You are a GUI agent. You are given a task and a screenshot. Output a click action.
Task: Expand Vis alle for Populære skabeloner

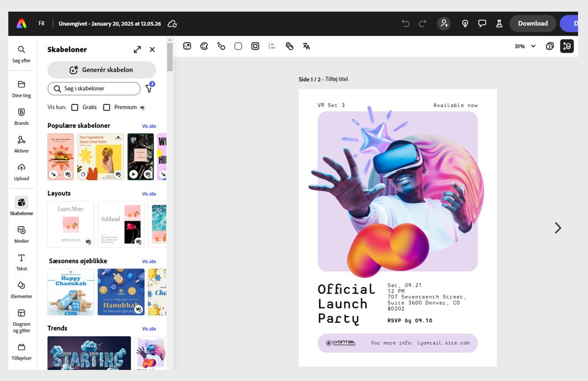[x=149, y=126]
